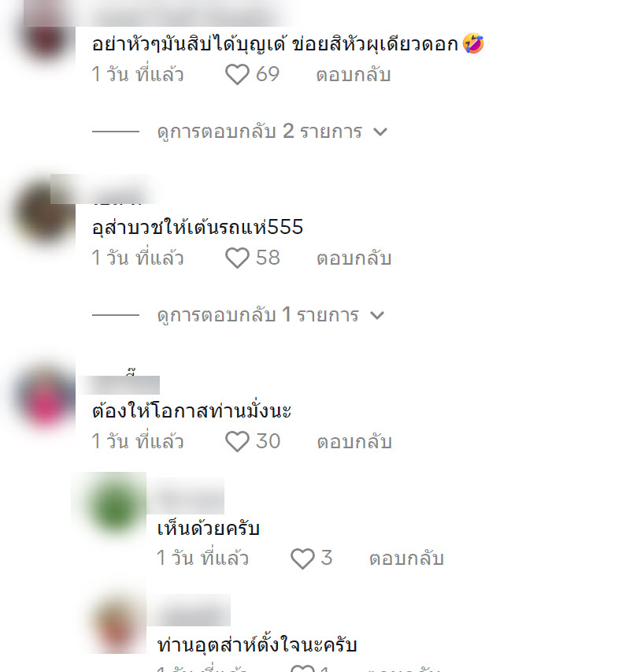Screen dimensions: 637x672
Task: Reply to the comment with 58 likes
Action: click(354, 258)
